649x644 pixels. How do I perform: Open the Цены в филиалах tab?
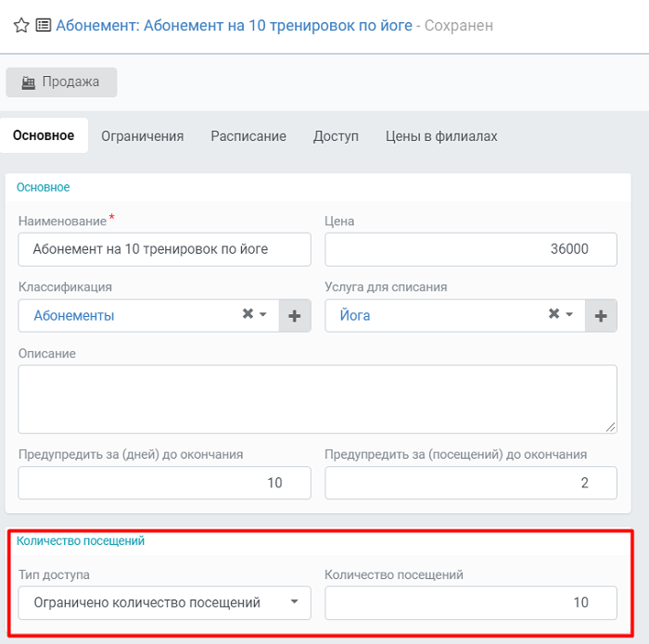441,136
